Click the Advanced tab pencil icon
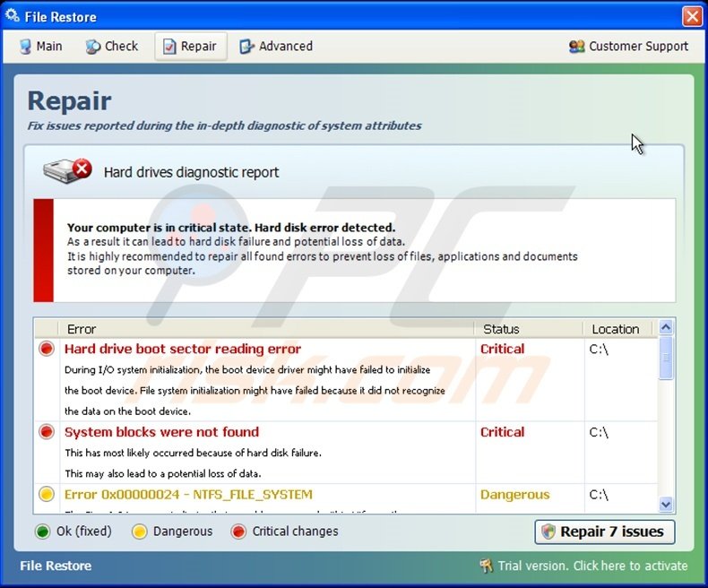Viewport: 708px width, 588px height. coord(246,47)
